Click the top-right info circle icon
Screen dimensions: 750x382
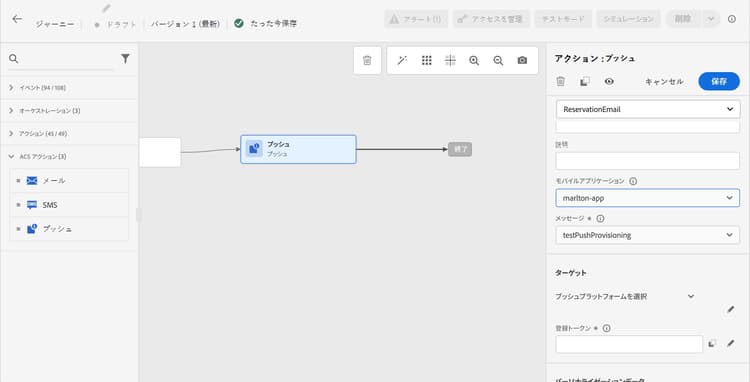click(732, 19)
